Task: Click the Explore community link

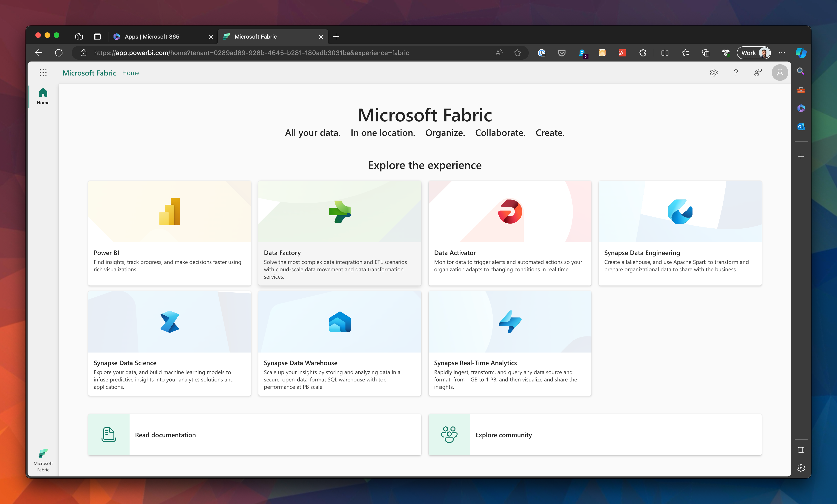Action: [503, 435]
